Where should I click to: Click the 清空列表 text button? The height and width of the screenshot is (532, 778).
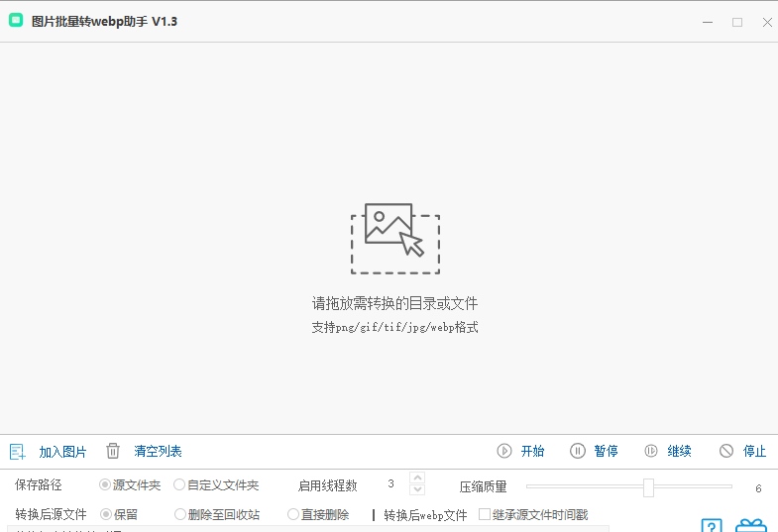158,452
